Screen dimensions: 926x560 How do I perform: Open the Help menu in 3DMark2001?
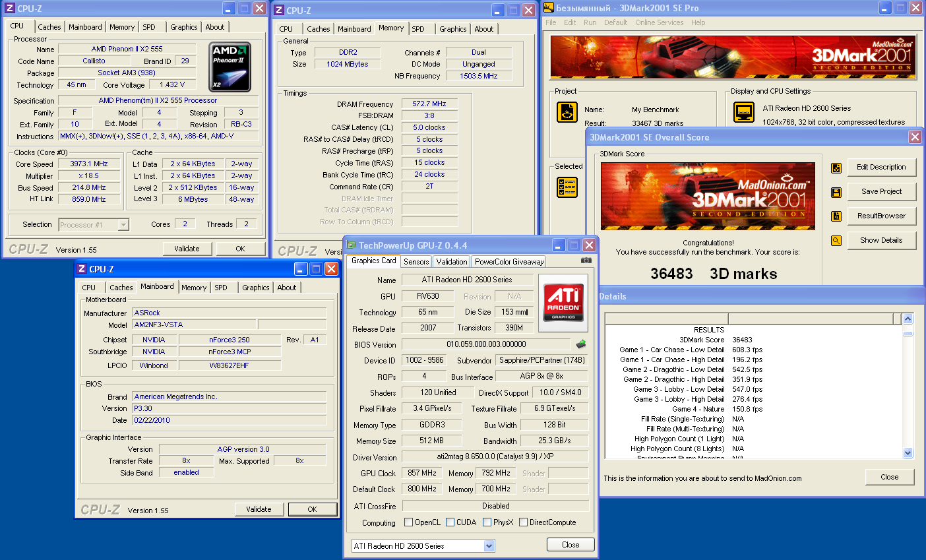coord(698,22)
